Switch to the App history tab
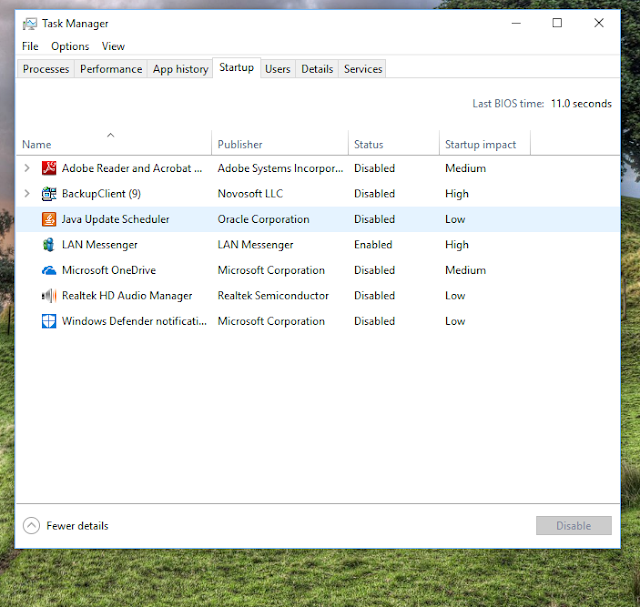 (180, 69)
